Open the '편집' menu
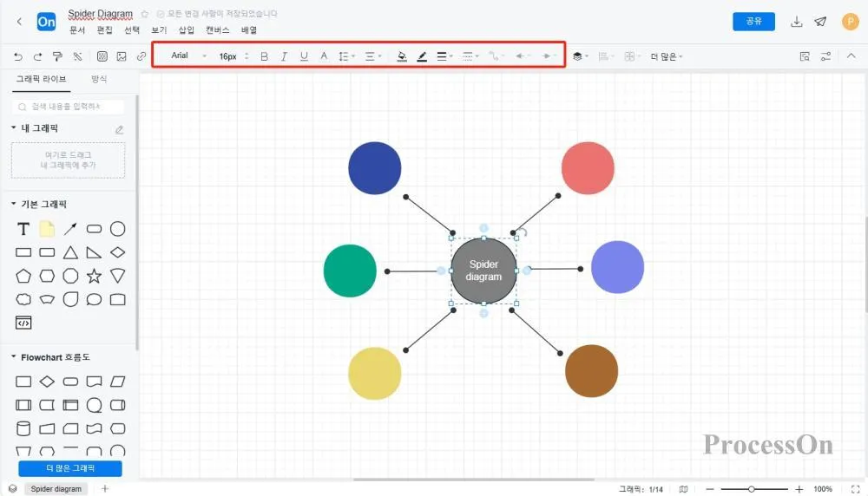 [x=105, y=29]
